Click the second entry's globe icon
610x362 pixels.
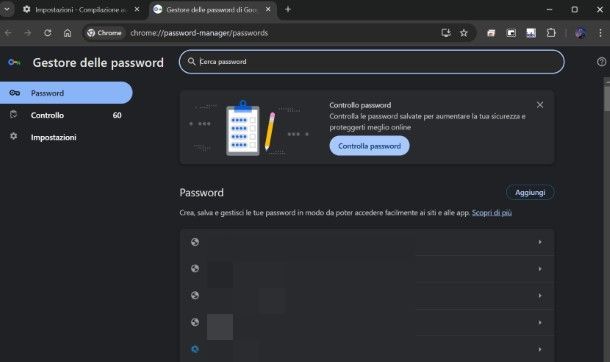(195, 269)
